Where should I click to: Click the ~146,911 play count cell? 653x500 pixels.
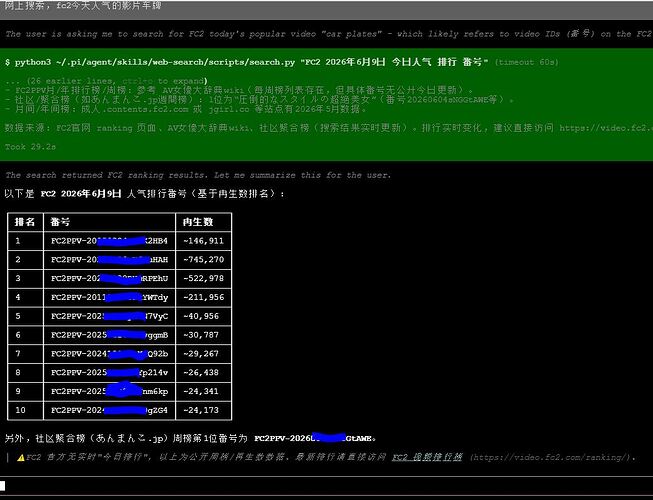(204, 241)
